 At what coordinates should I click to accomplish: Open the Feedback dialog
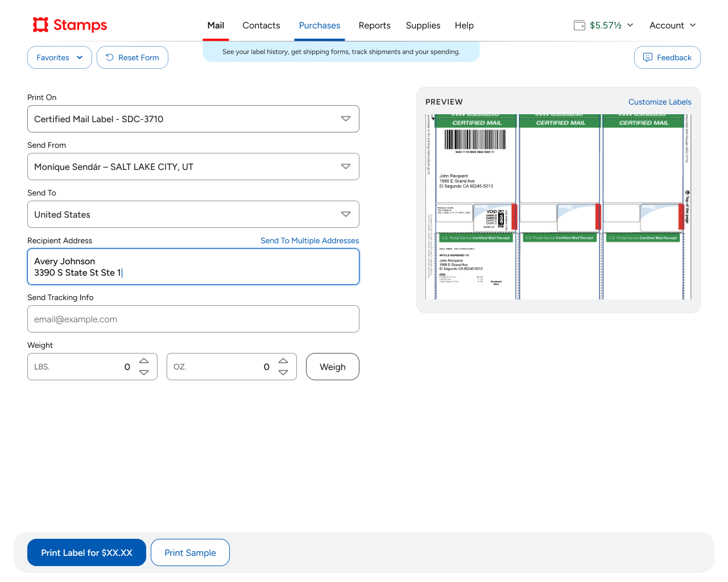point(667,57)
